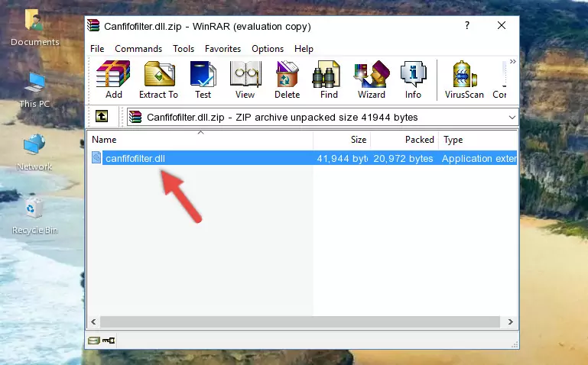Open the File menu
The height and width of the screenshot is (365, 588).
(x=97, y=49)
